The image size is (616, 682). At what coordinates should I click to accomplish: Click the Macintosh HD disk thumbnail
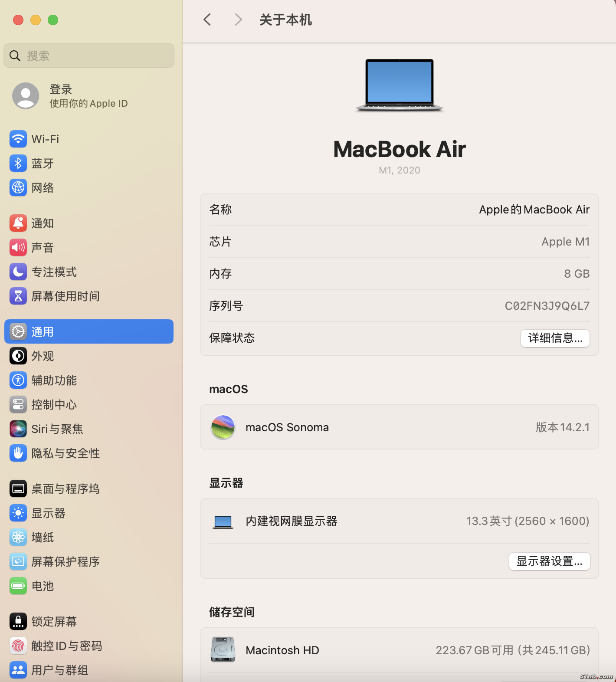click(223, 649)
